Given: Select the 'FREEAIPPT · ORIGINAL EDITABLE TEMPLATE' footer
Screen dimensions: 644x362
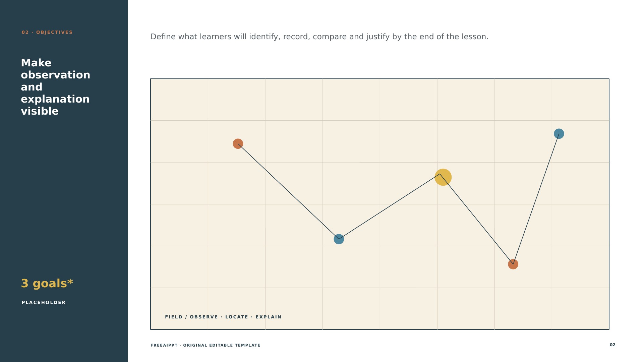Looking at the screenshot, I should (x=206, y=345).
